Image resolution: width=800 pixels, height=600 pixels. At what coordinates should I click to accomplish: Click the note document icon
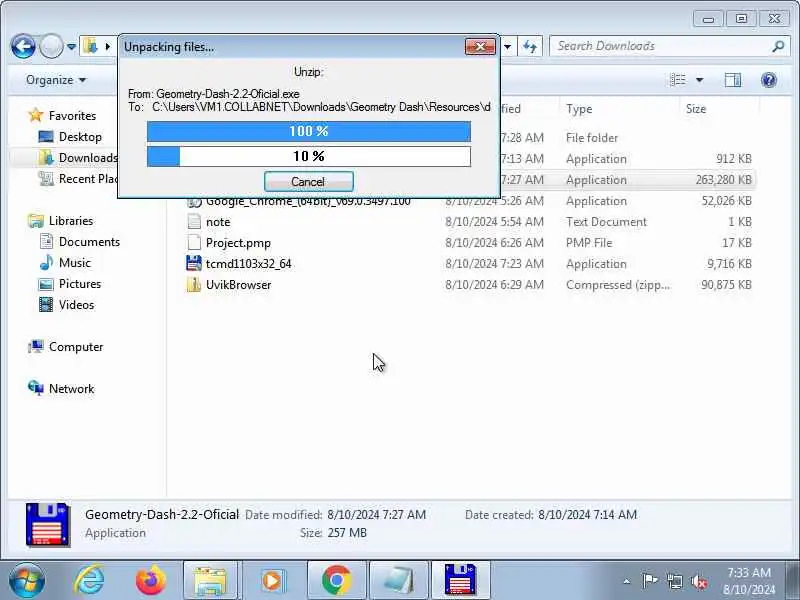(x=194, y=222)
